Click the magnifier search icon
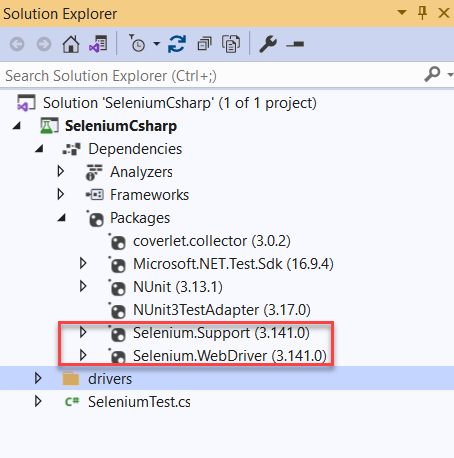Screen dimensions: 454x458 tap(432, 74)
